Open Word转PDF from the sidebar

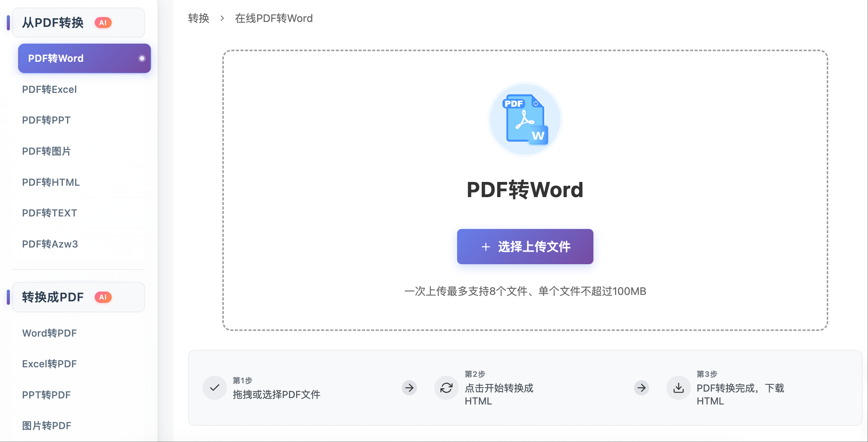point(50,333)
